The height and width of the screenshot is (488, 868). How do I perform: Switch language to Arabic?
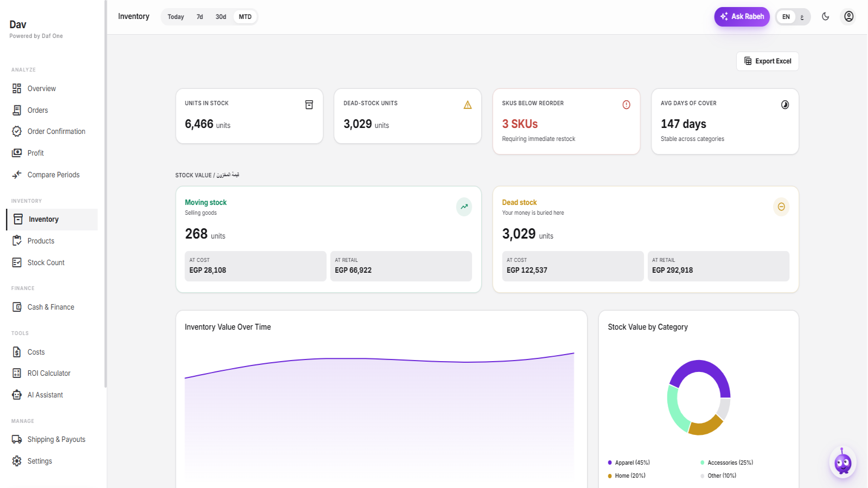[x=802, y=17]
